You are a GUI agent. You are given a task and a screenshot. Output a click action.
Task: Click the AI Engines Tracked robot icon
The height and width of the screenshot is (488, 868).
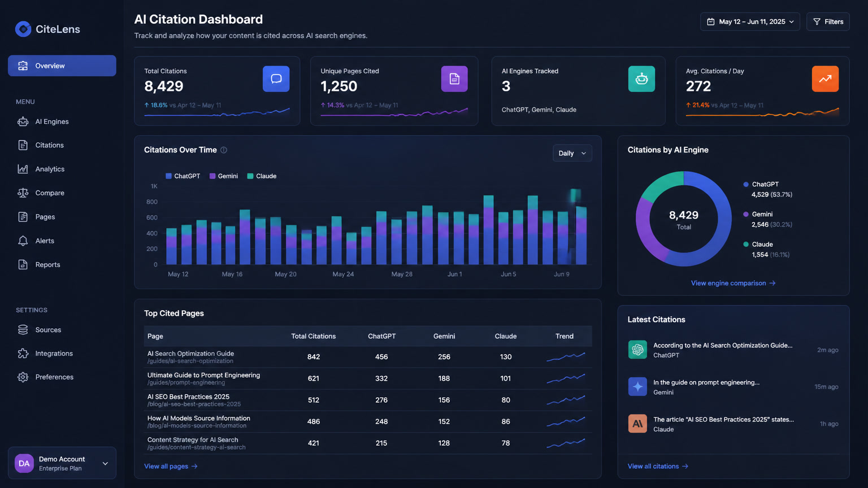point(641,79)
